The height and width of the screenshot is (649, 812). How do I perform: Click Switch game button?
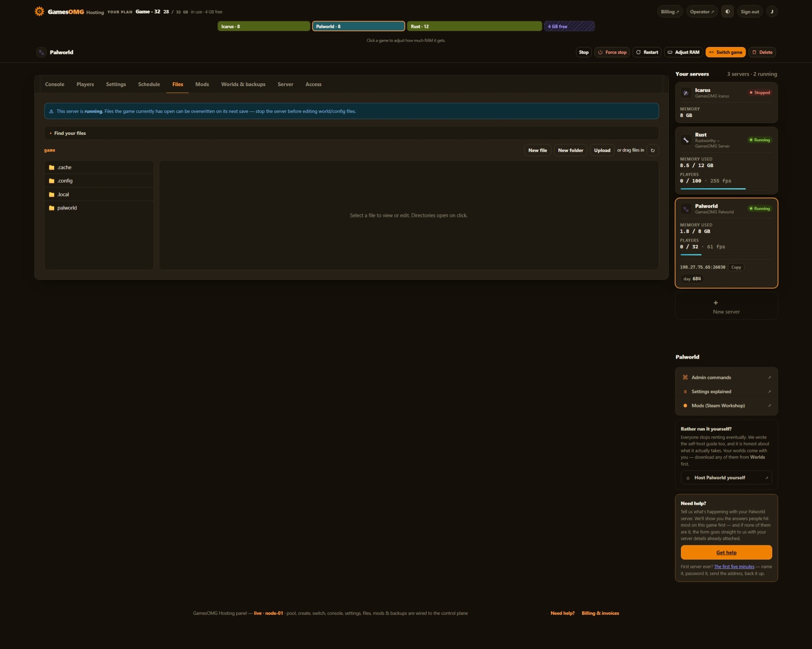[x=725, y=52]
